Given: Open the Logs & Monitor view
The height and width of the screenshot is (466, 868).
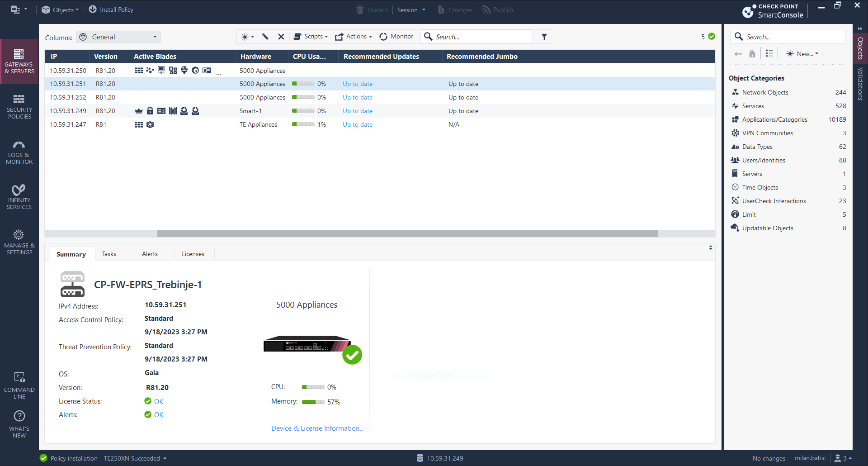Looking at the screenshot, I should (x=19, y=152).
